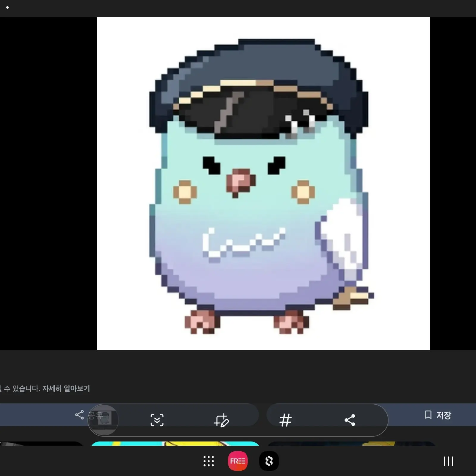The width and height of the screenshot is (476, 476).
Task: Add a hashtag using the # icon
Action: click(x=286, y=420)
